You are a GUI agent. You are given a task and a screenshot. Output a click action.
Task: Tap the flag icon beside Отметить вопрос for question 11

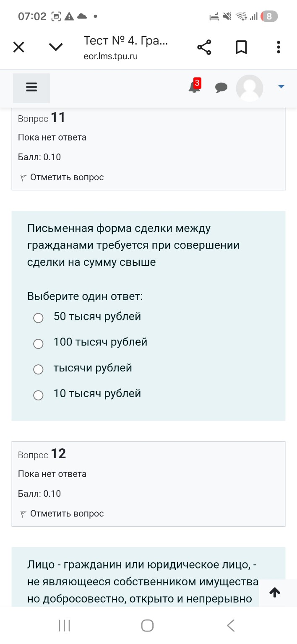pyautogui.click(x=23, y=177)
